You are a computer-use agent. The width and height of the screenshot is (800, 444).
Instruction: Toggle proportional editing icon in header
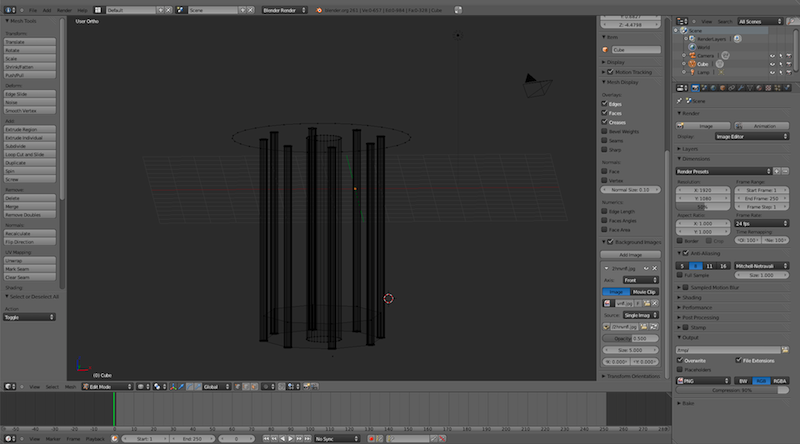268,386
